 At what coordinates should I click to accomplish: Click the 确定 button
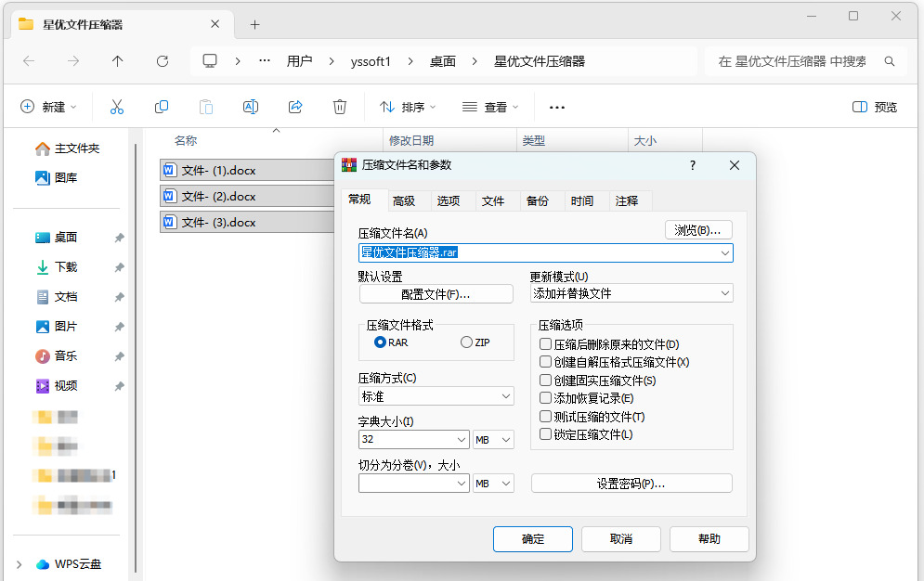pyautogui.click(x=533, y=539)
